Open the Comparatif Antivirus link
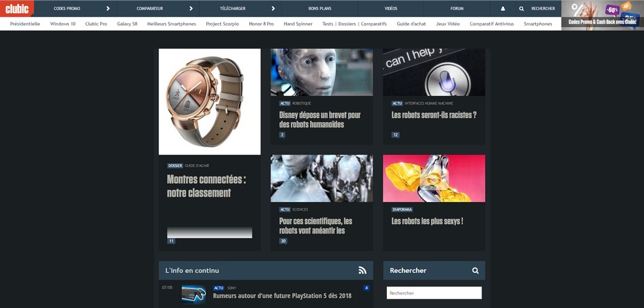Screen dimensions: 644x308 pos(491,24)
